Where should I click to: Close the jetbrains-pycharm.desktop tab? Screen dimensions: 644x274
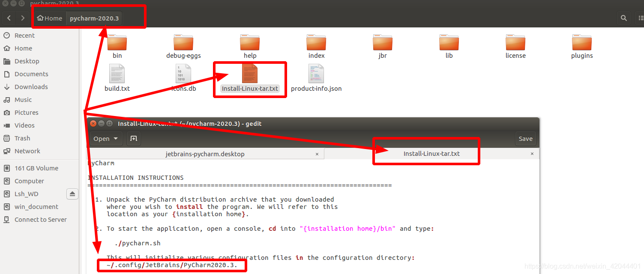[x=317, y=154]
